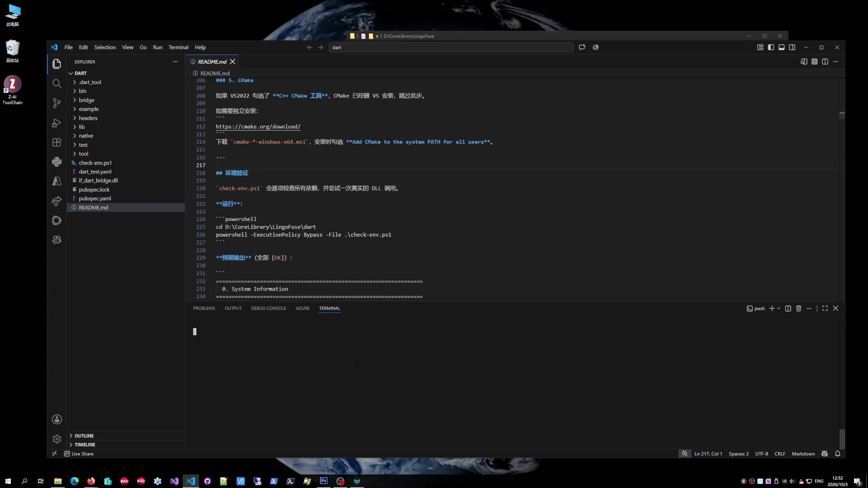This screenshot has height=488, width=868.
Task: Open launch profile dropdown next to plus
Action: (x=778, y=308)
